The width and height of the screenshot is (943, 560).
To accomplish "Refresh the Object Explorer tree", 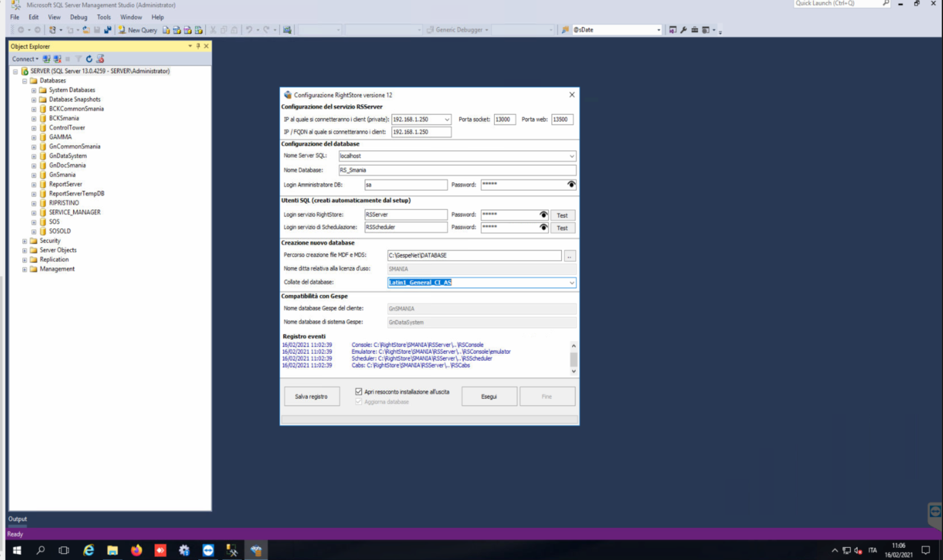I will (x=89, y=59).
